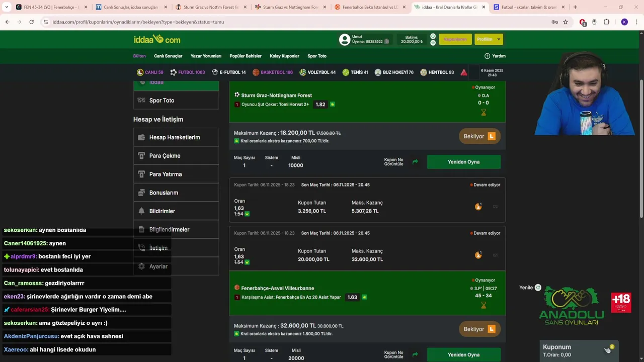Screen dimensions: 644x362
Task: Open Bildirimler in sidebar
Action: point(176,211)
